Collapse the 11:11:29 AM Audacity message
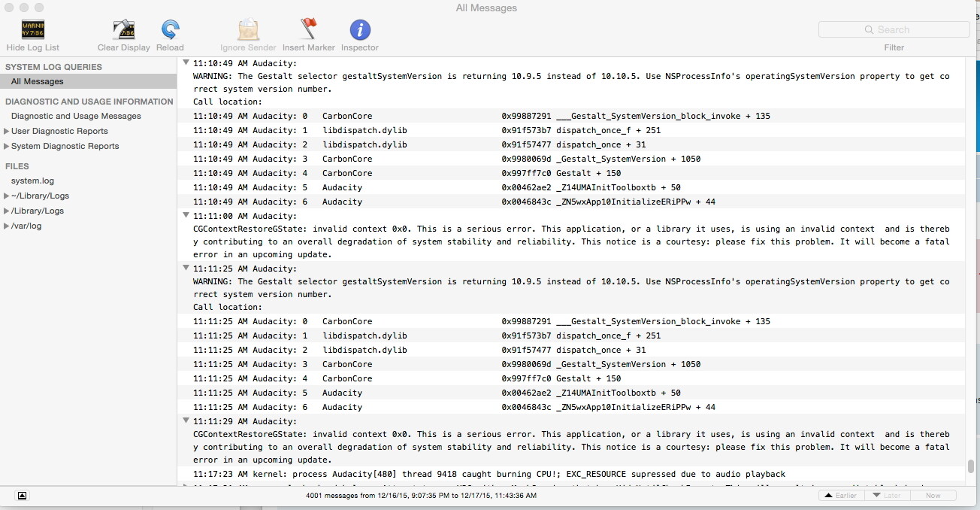 pos(186,421)
